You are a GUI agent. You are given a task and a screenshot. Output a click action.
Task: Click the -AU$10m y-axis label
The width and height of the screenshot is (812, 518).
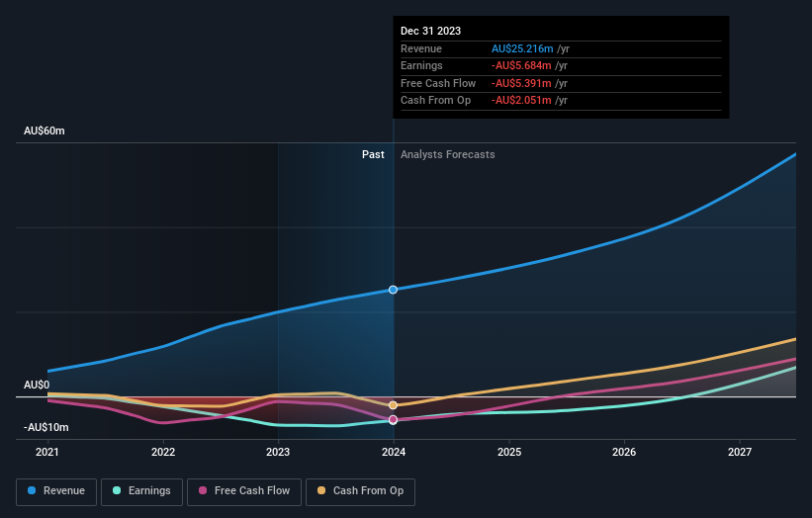(x=46, y=427)
